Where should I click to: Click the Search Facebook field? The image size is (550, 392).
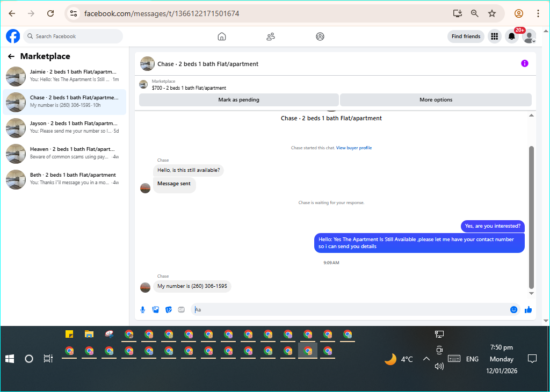(x=73, y=36)
